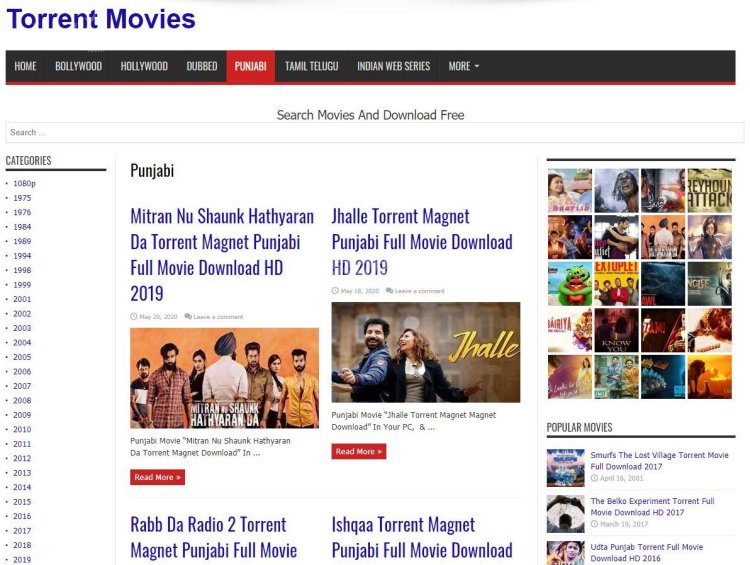Click Read More under Mitran Nu Shaunk
This screenshot has height=565, width=750.
coord(157,477)
